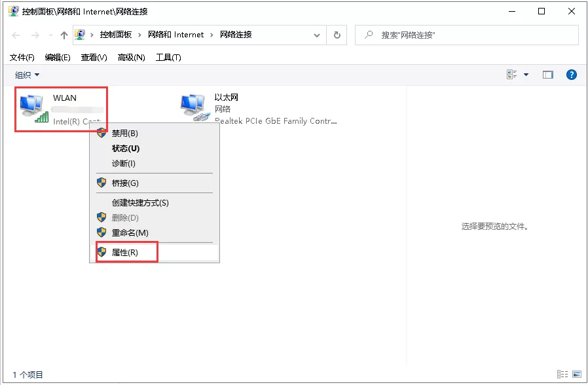The image size is (588, 385).
Task: Open Help via the blue question mark icon
Action: 571,74
